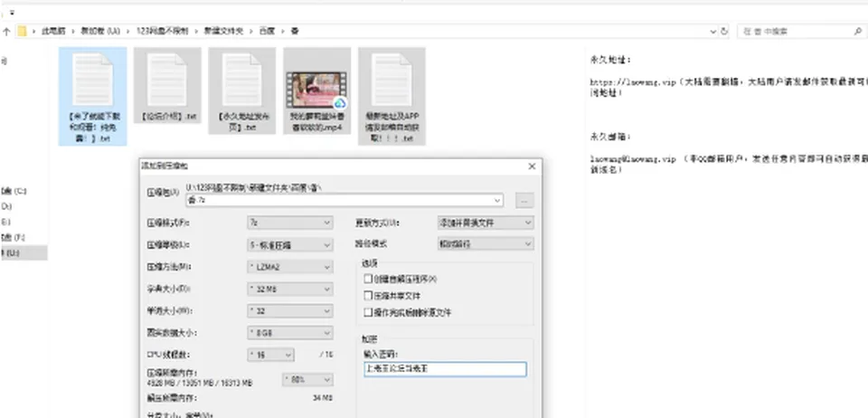Open the 压缩方法 dropdown showing LZMA2
Image resolution: width=868 pixels, height=418 pixels.
(x=290, y=267)
